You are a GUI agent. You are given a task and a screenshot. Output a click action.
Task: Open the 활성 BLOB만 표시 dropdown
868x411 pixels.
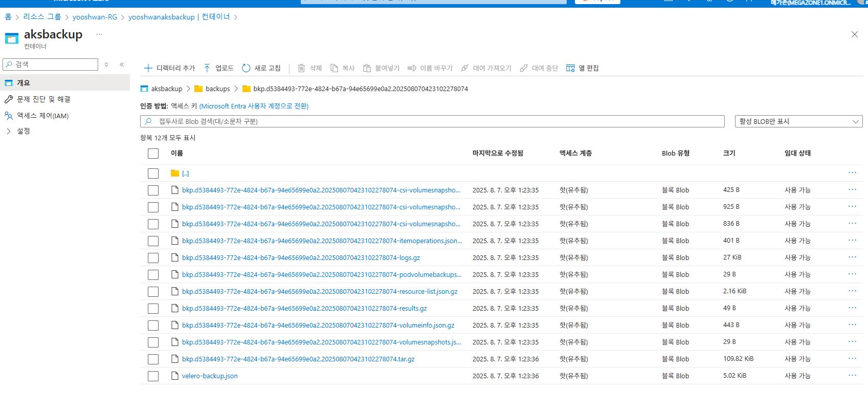click(x=798, y=121)
